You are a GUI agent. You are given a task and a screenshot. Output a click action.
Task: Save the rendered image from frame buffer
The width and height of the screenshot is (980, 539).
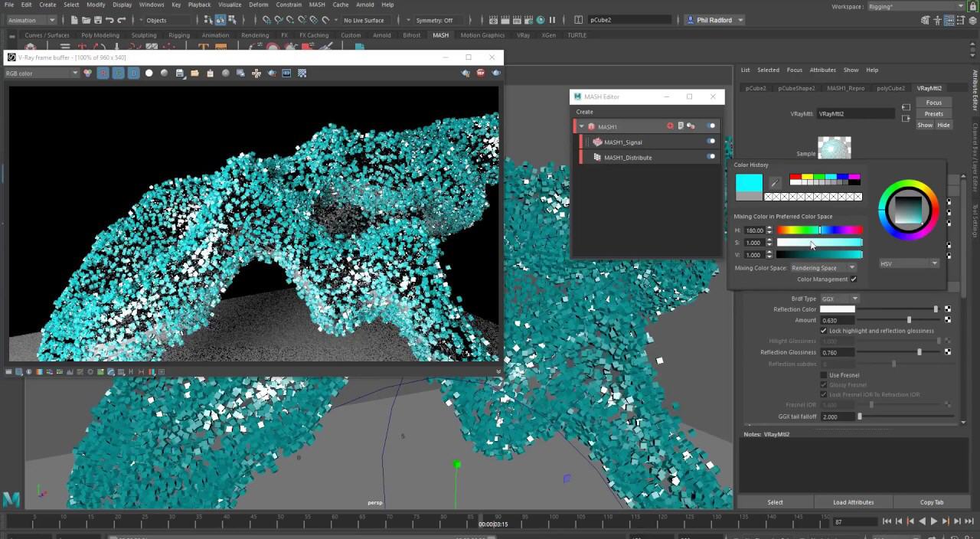[179, 73]
